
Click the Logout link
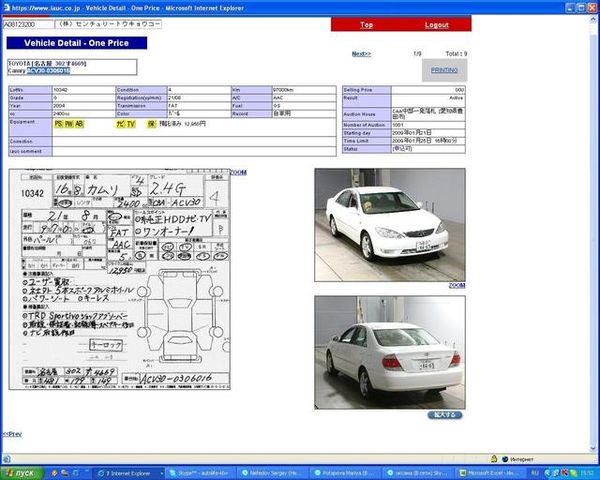(x=437, y=25)
